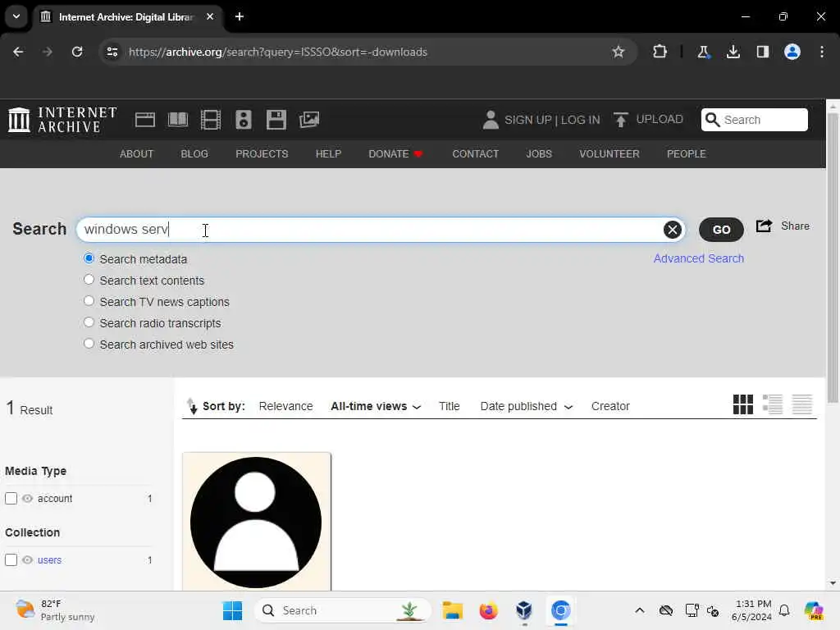Open Windows Start menu
Viewport: 840px width, 630px height.
tap(232, 610)
